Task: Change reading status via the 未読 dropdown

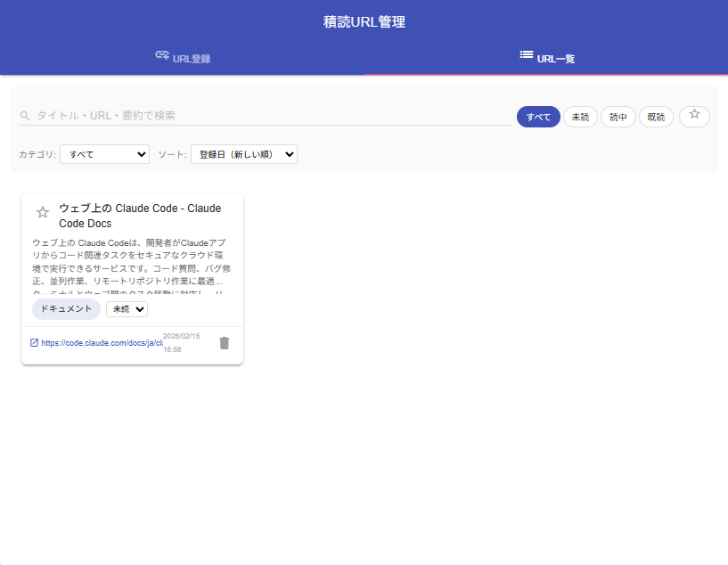Action: (127, 308)
